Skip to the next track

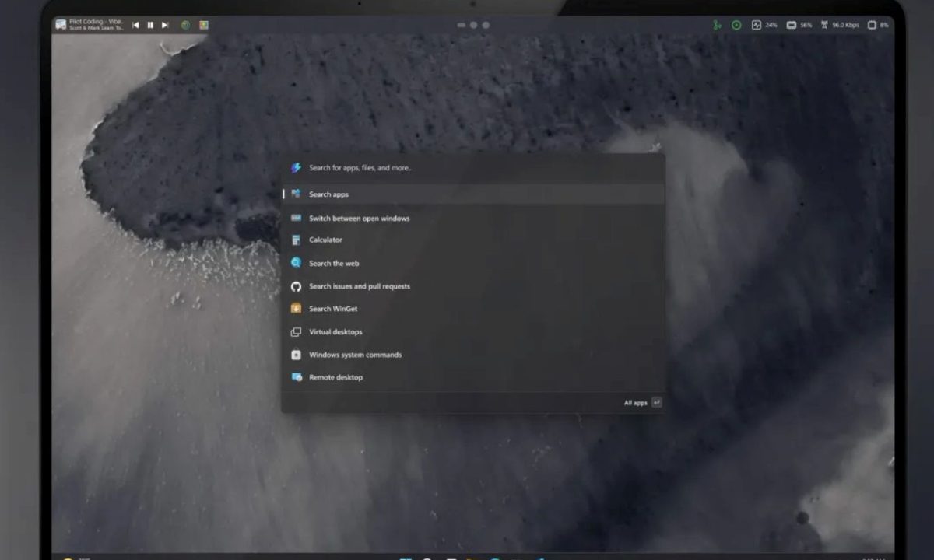pos(165,25)
